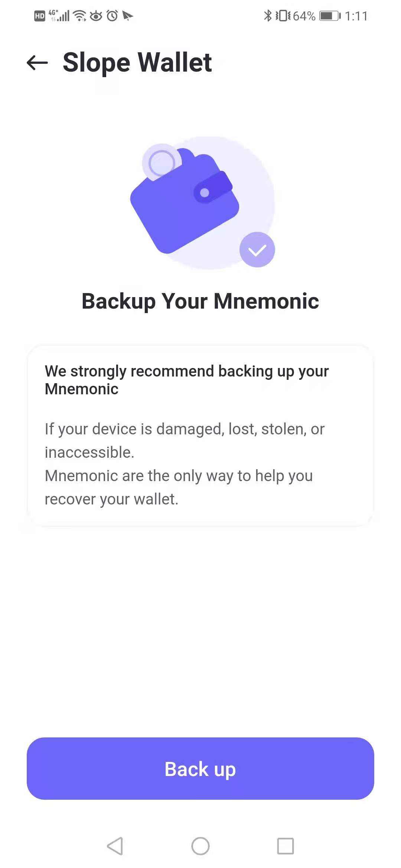401x868 pixels.
Task: Tap the HD indicator in status bar
Action: point(39,16)
